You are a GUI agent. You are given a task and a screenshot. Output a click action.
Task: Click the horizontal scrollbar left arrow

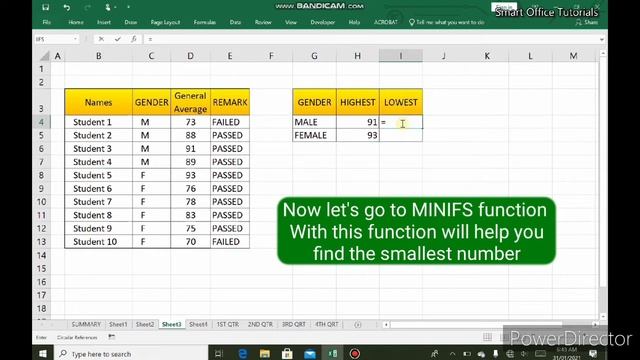tap(386, 324)
